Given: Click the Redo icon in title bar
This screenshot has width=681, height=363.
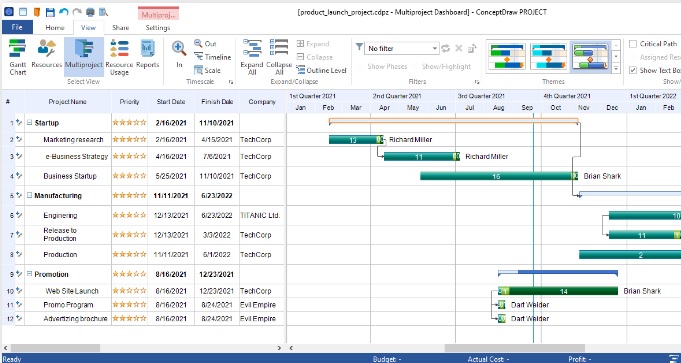Looking at the screenshot, I should pyautogui.click(x=77, y=12).
